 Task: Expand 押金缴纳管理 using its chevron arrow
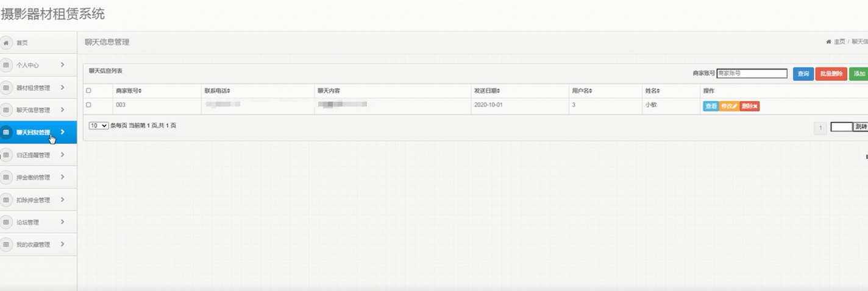(62, 177)
